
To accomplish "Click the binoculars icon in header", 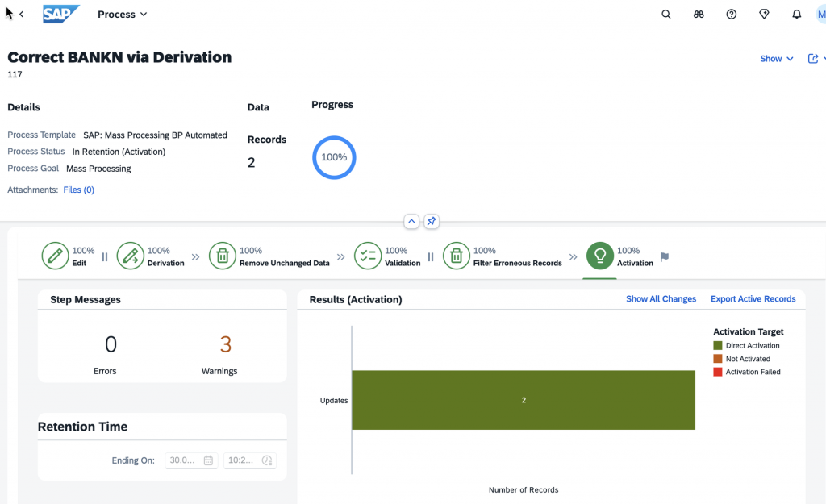I will (x=699, y=15).
